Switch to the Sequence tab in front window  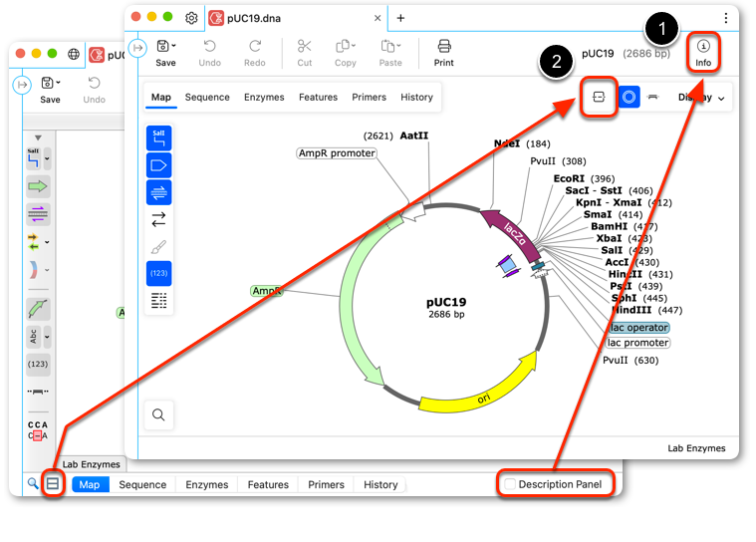[207, 97]
